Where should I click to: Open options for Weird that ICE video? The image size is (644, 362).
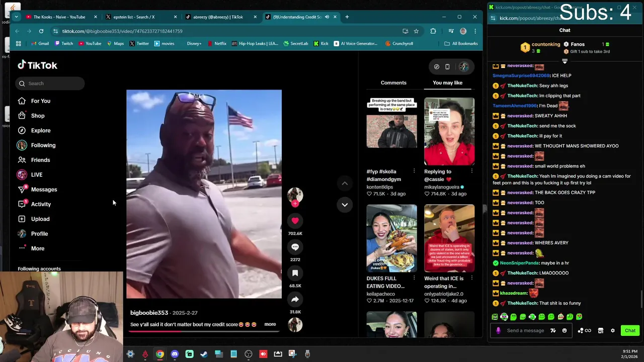tap(471, 278)
